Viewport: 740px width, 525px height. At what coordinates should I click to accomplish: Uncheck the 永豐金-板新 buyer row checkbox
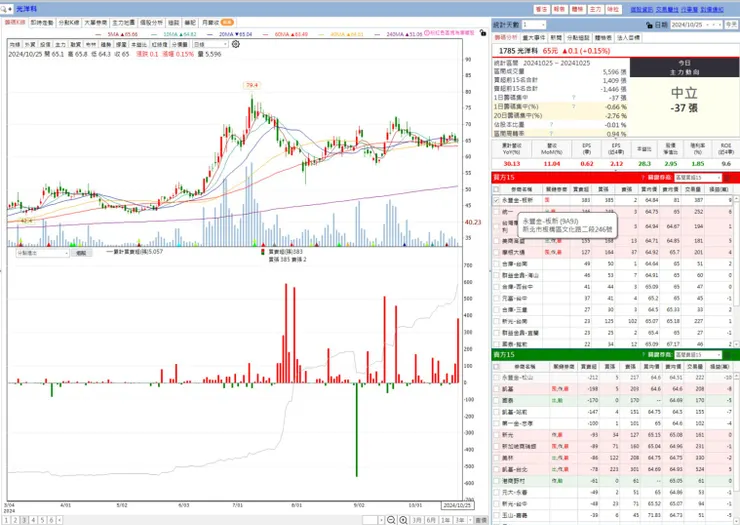tap(496, 200)
